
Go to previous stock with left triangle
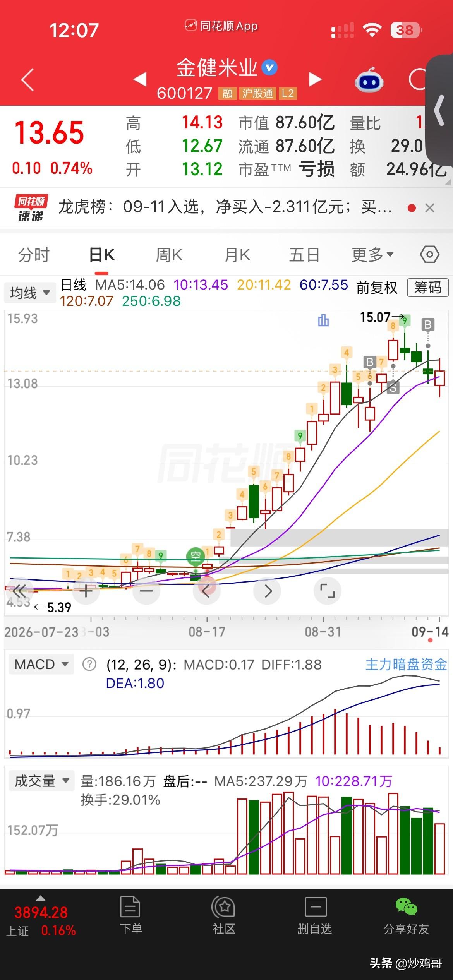(140, 79)
